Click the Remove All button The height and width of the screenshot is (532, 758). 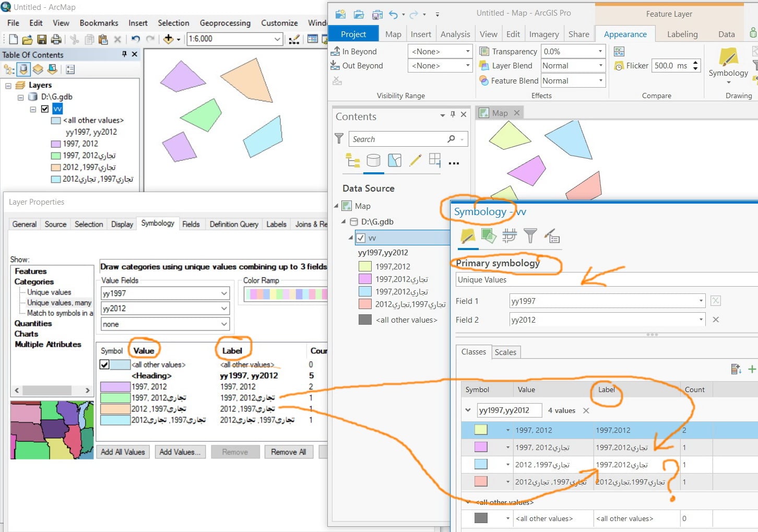289,452
